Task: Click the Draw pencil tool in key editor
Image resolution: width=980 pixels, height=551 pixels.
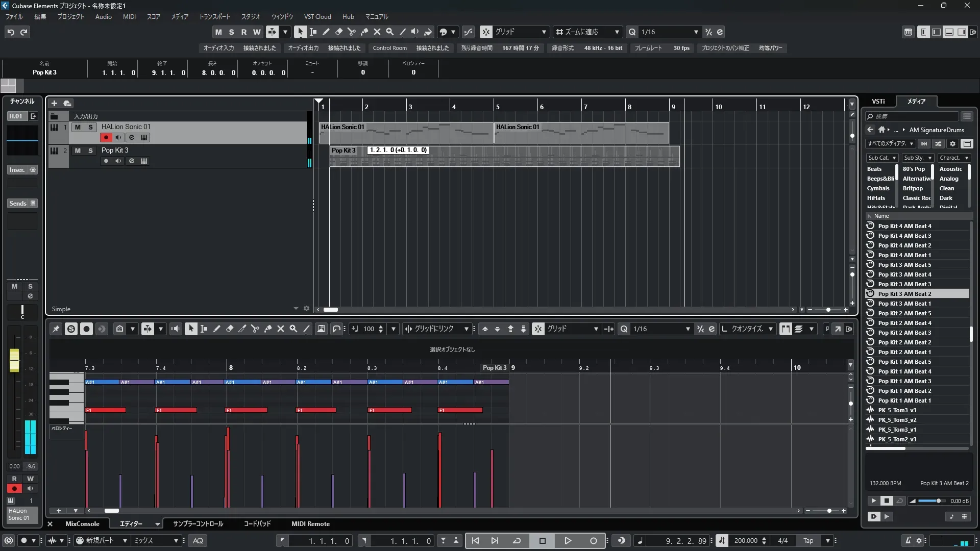Action: (216, 329)
